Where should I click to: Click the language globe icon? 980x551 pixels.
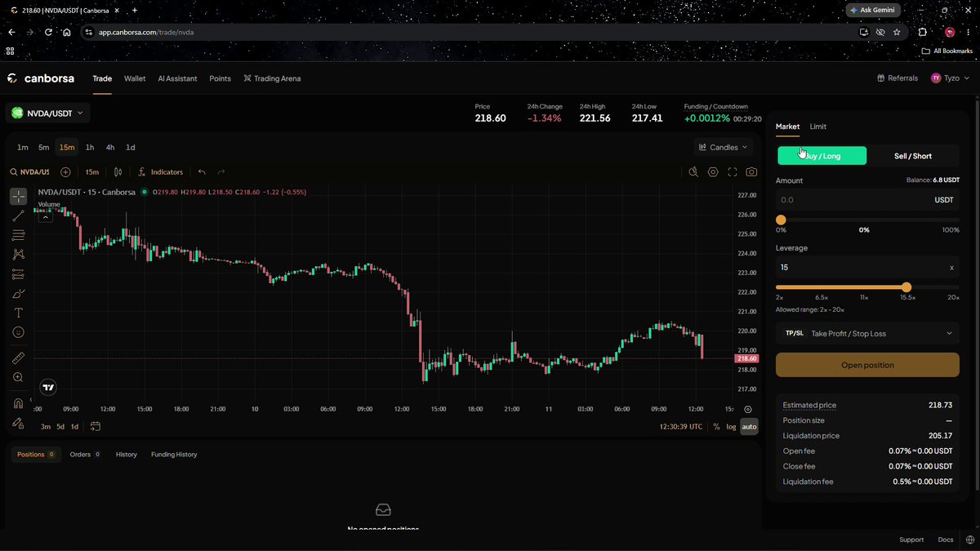[969, 540]
